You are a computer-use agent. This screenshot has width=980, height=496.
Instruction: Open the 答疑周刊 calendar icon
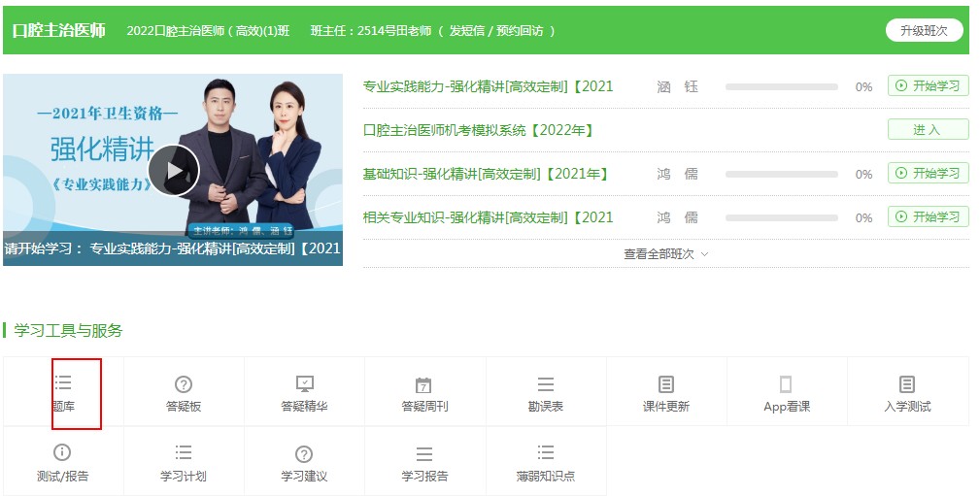coord(424,385)
